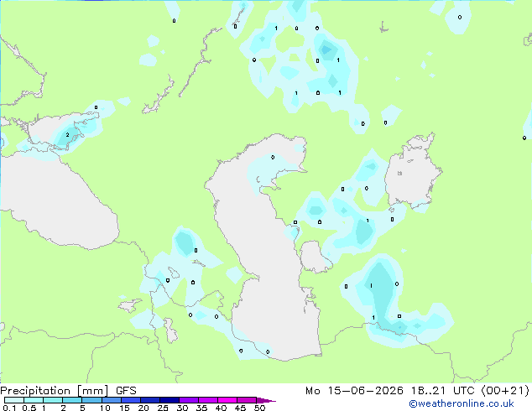Click the arrow tip past the 50 legend mark
Screen dimensions: 532x411
click(x=266, y=400)
